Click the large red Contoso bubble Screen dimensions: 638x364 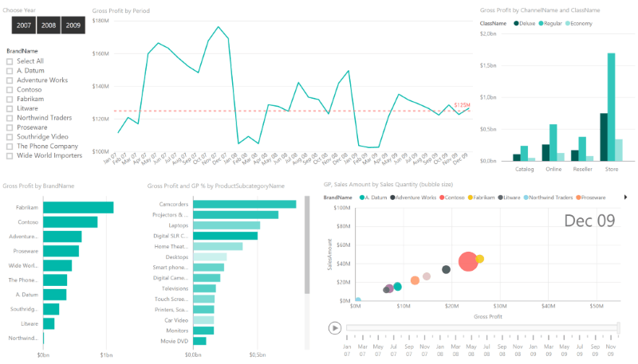[469, 262]
